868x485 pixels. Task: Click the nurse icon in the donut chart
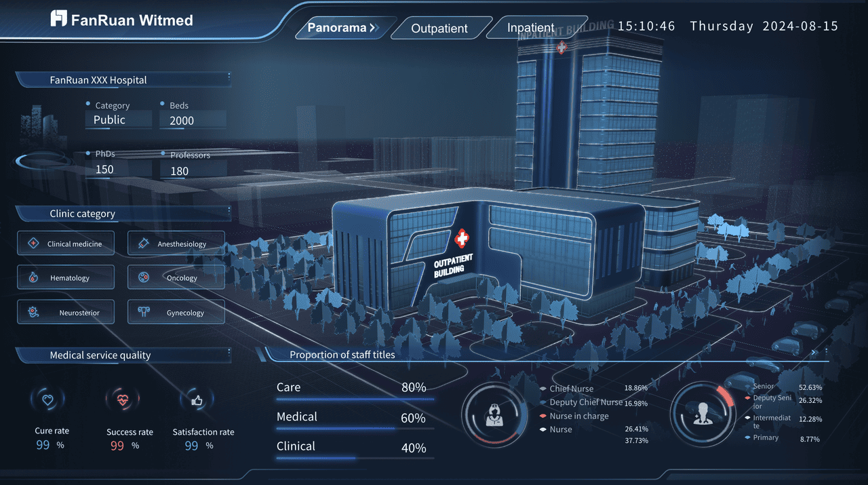point(493,415)
